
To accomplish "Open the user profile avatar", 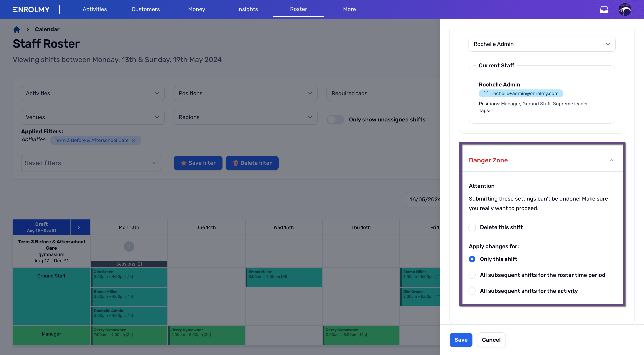I will [x=624, y=10].
